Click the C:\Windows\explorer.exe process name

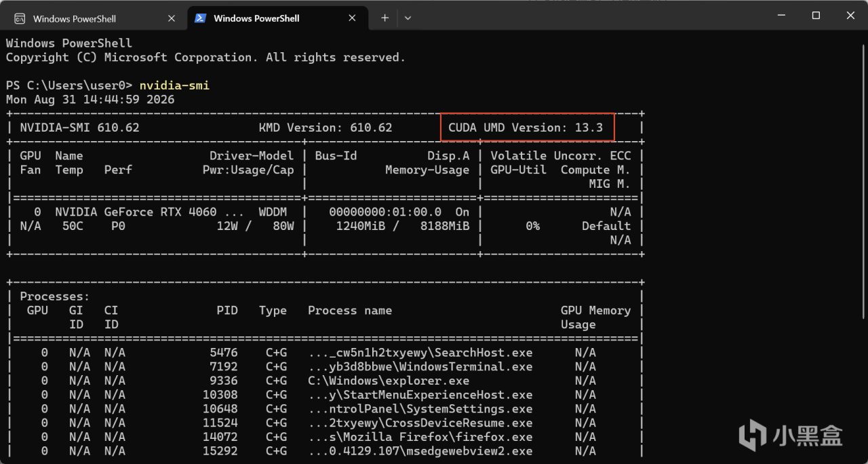pyautogui.click(x=389, y=381)
